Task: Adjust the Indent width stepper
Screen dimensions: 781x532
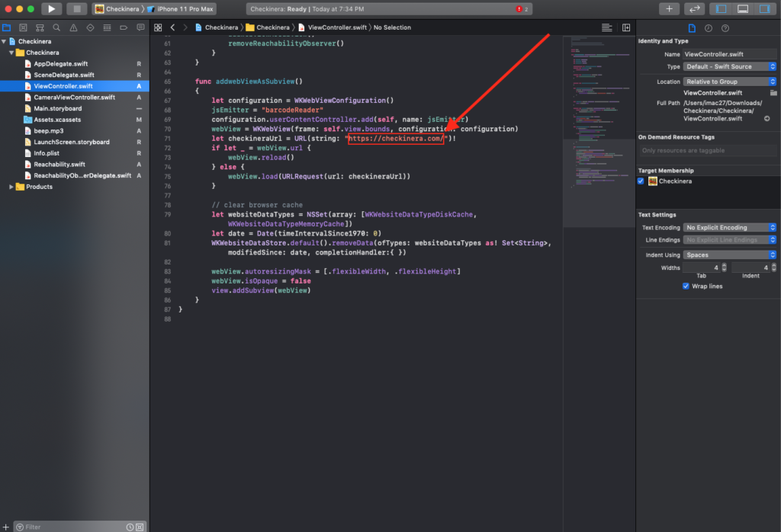Action: [773, 268]
